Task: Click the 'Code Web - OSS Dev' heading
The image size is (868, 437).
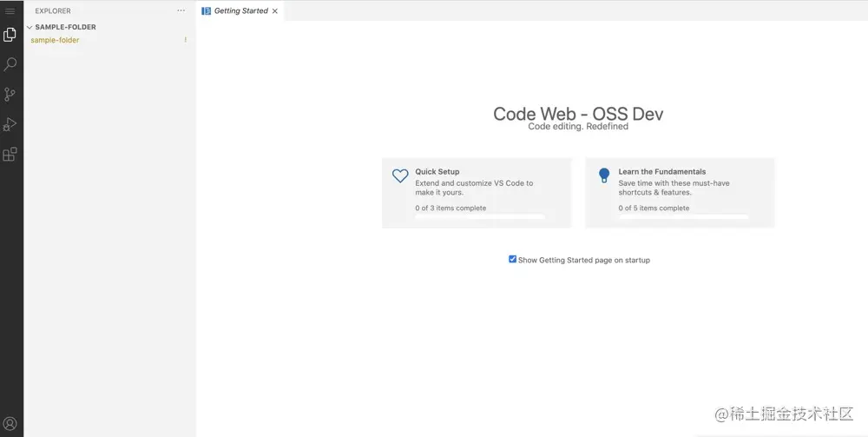Action: (x=578, y=114)
